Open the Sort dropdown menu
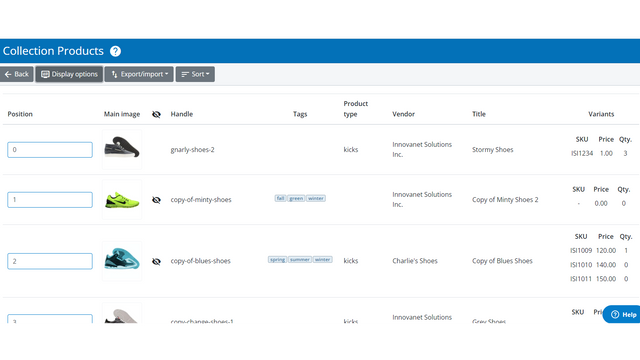Screen dimensions: 640x360 pos(195,74)
